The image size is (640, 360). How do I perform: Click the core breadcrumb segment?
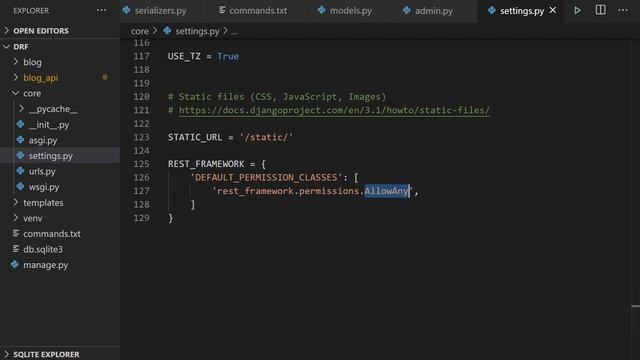(x=140, y=31)
